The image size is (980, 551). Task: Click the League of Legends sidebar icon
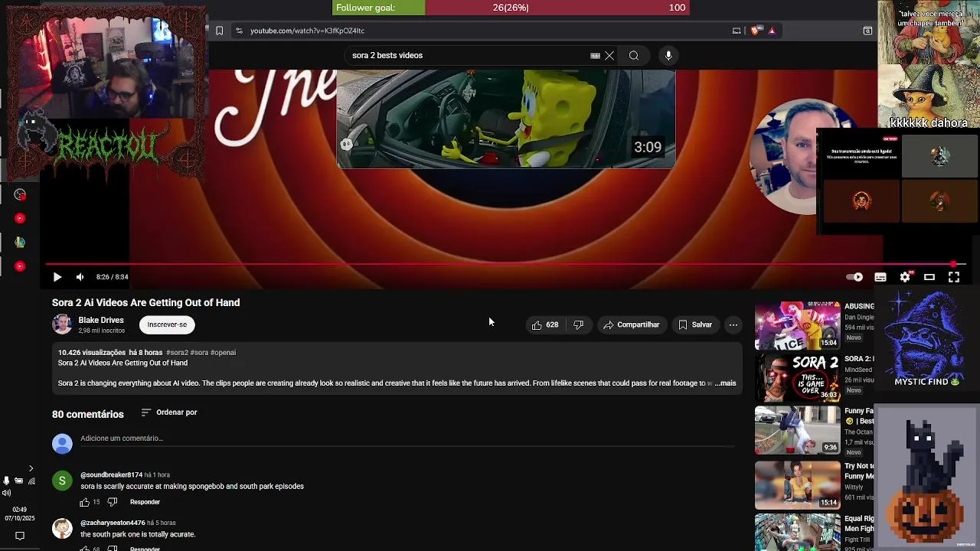point(20,243)
